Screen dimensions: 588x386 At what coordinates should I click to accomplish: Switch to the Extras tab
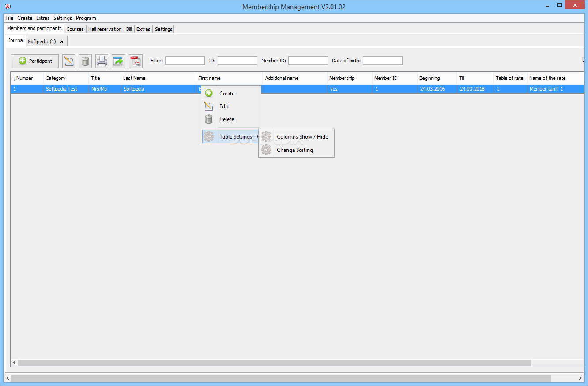143,29
